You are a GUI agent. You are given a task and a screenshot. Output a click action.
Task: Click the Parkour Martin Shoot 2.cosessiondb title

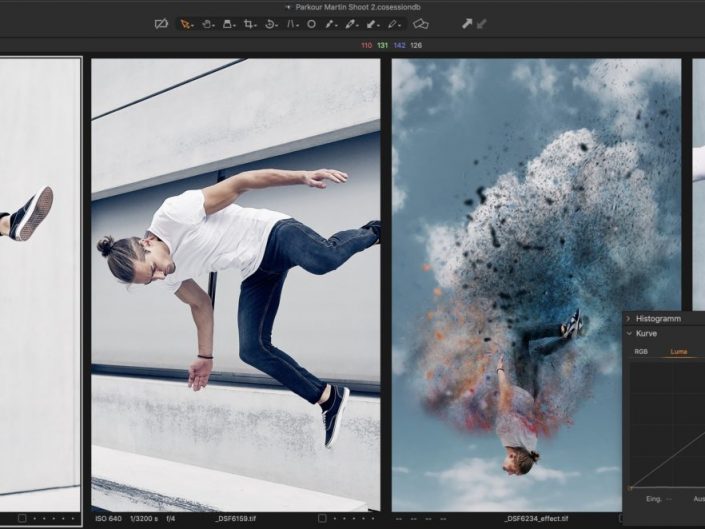click(x=358, y=7)
